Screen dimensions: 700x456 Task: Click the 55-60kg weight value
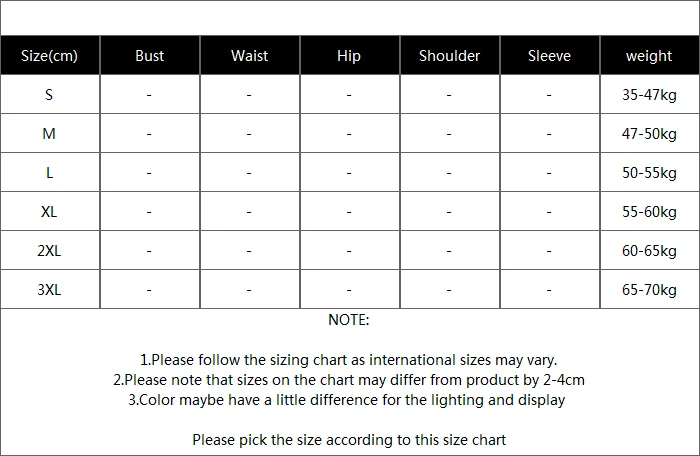650,211
